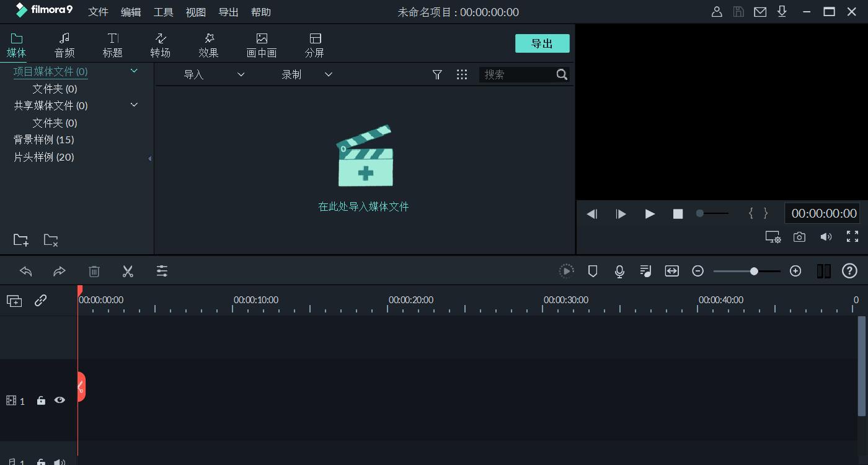Click the undo arrow icon
Image resolution: width=868 pixels, height=465 pixels.
pyautogui.click(x=25, y=271)
